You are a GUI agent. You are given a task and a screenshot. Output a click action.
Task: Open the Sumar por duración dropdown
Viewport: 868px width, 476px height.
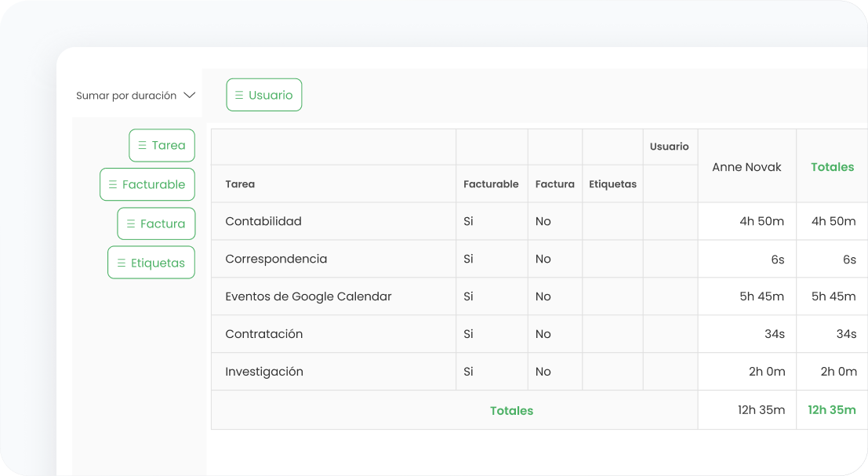point(126,96)
